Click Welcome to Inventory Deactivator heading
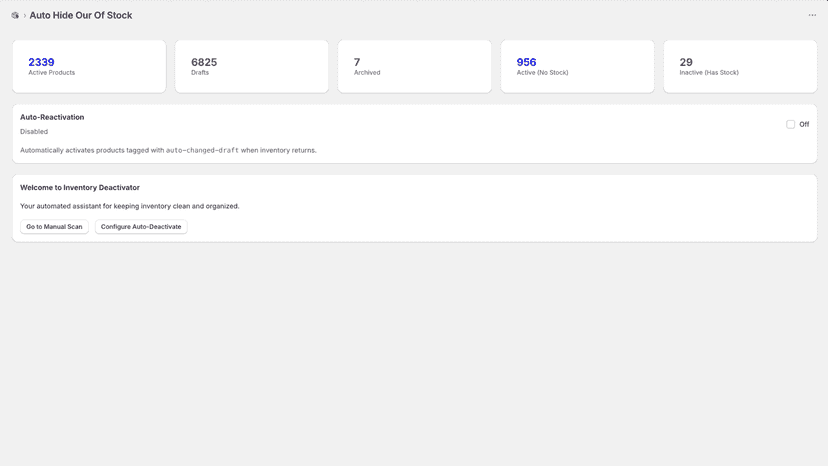 click(x=80, y=188)
